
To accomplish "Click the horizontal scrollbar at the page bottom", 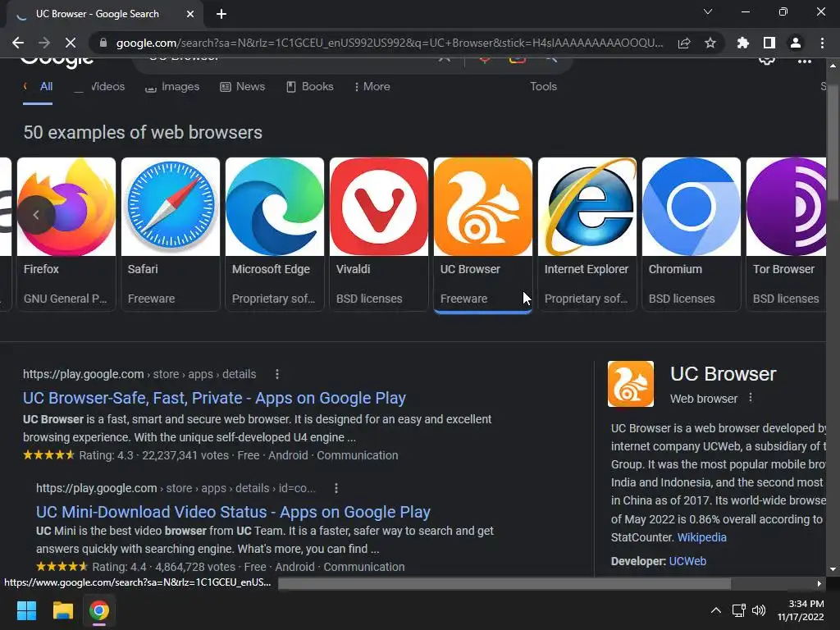I will (x=504, y=583).
